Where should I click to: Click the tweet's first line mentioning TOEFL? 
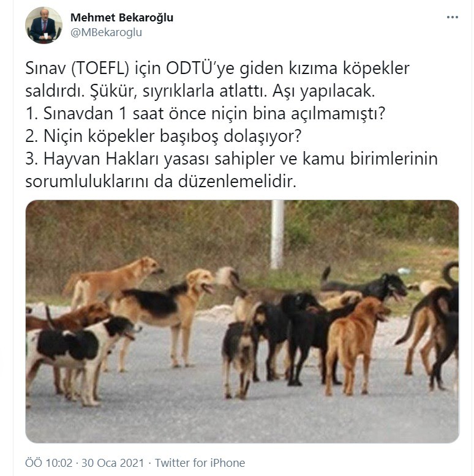(x=217, y=69)
